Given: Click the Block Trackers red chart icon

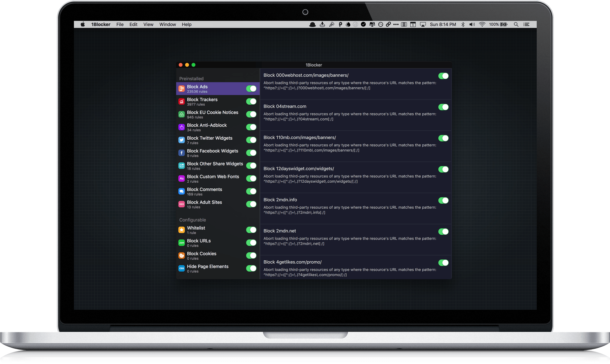Looking at the screenshot, I should pyautogui.click(x=182, y=101).
